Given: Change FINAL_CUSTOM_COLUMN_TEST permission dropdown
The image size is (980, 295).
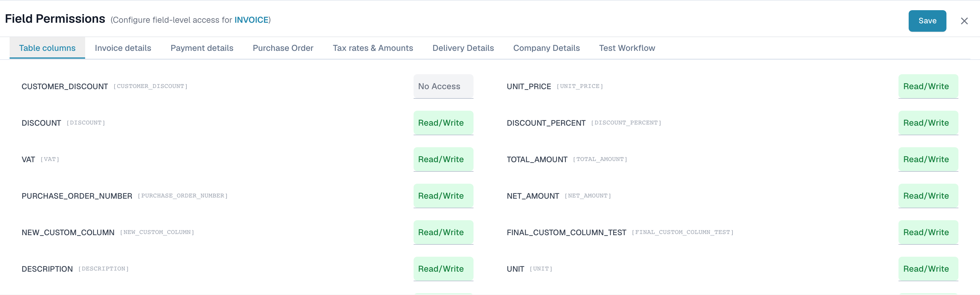Looking at the screenshot, I should [928, 232].
